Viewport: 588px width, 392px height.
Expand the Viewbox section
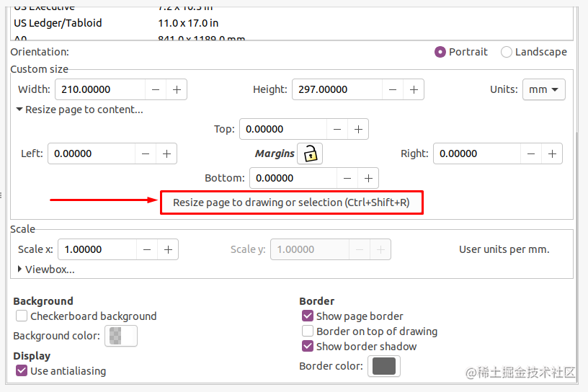[46, 269]
